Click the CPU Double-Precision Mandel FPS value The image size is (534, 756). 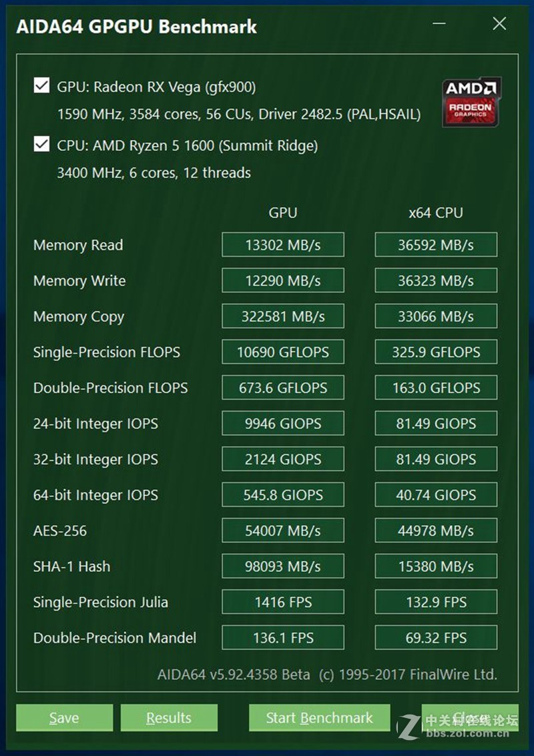[x=436, y=637]
